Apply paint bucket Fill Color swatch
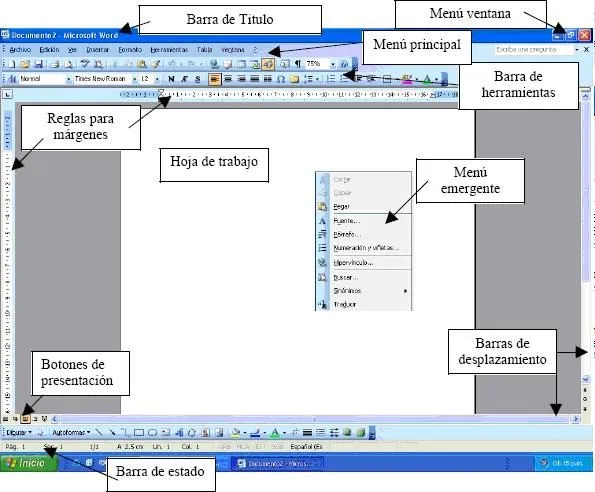 click(x=236, y=432)
